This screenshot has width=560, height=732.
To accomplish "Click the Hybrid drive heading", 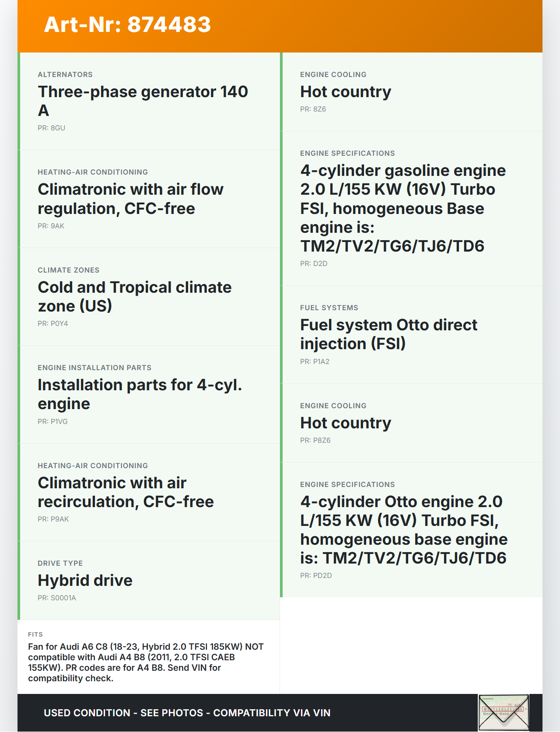I will click(85, 580).
